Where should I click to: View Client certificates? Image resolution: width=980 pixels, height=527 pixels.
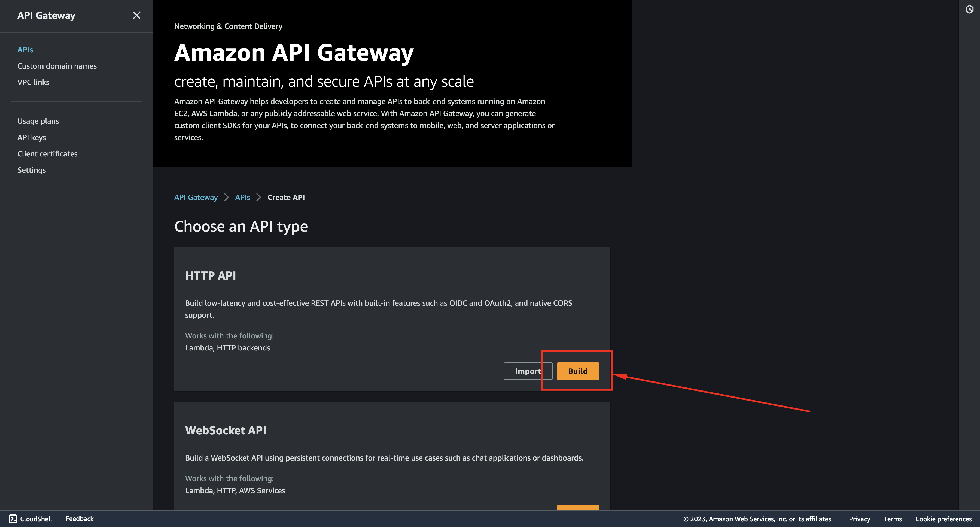coord(47,153)
